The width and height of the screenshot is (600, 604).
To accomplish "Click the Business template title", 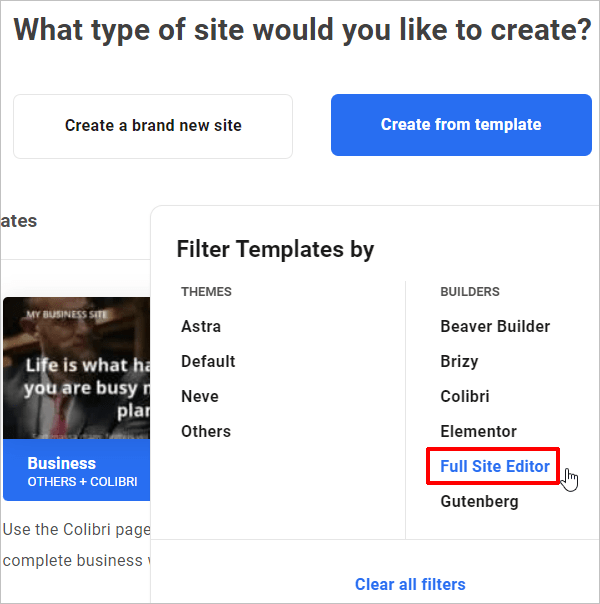I will point(62,463).
